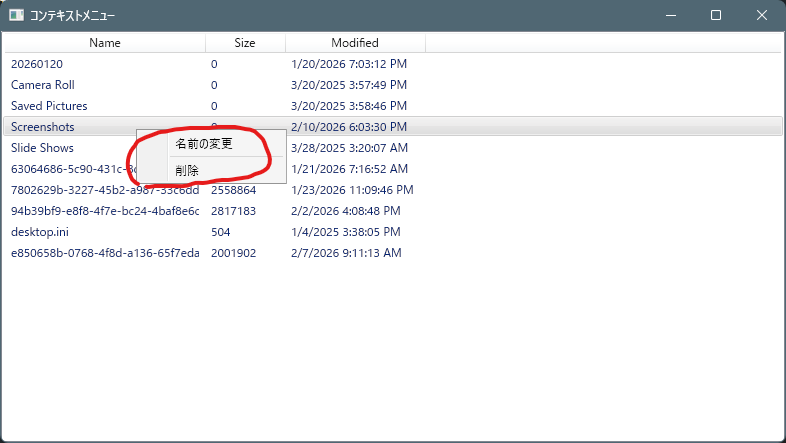This screenshot has height=443, width=786.
Task: Select the Camera Roll row
Action: (x=43, y=85)
